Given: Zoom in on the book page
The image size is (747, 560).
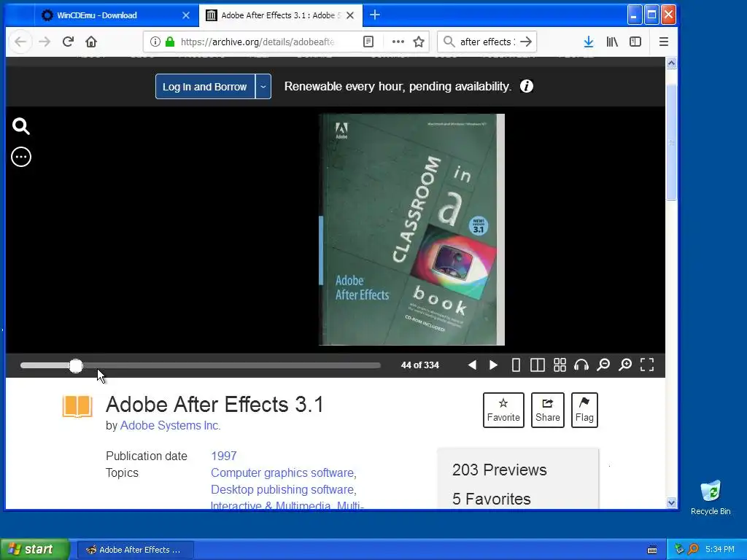Looking at the screenshot, I should click(x=625, y=365).
